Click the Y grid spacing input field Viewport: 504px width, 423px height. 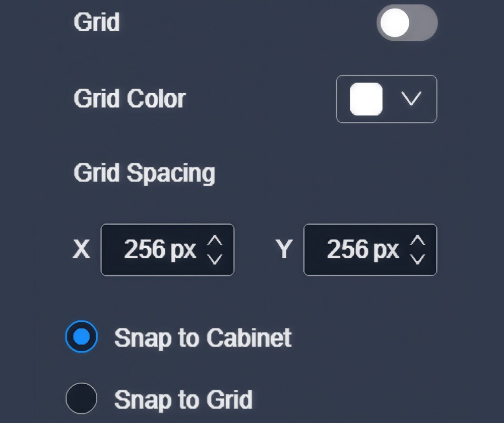click(x=359, y=250)
